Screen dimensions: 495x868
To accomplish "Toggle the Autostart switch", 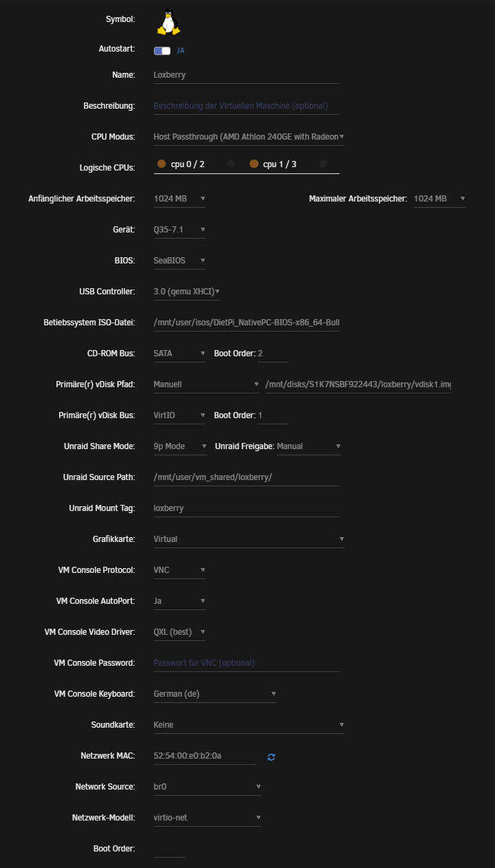I will coord(162,50).
